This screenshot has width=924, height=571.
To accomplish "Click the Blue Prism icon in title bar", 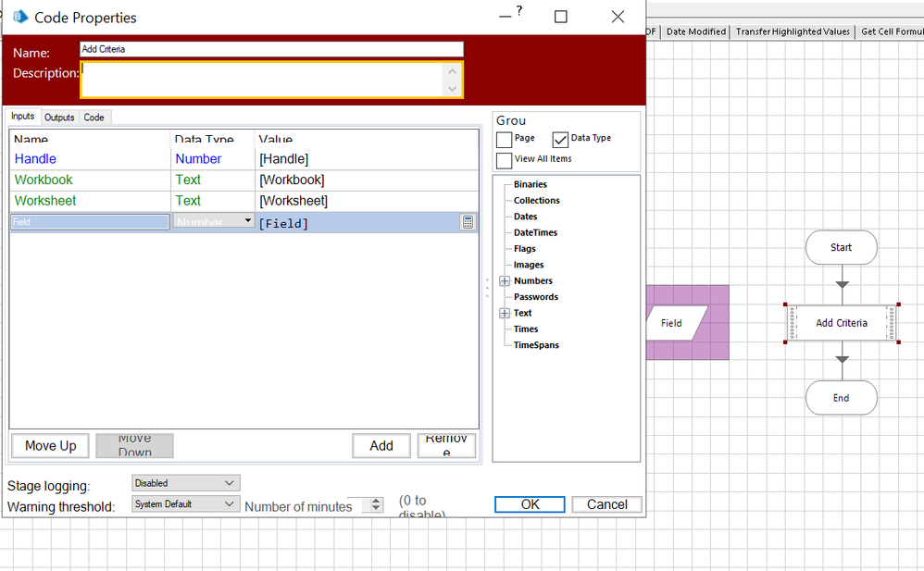I will click(x=20, y=17).
